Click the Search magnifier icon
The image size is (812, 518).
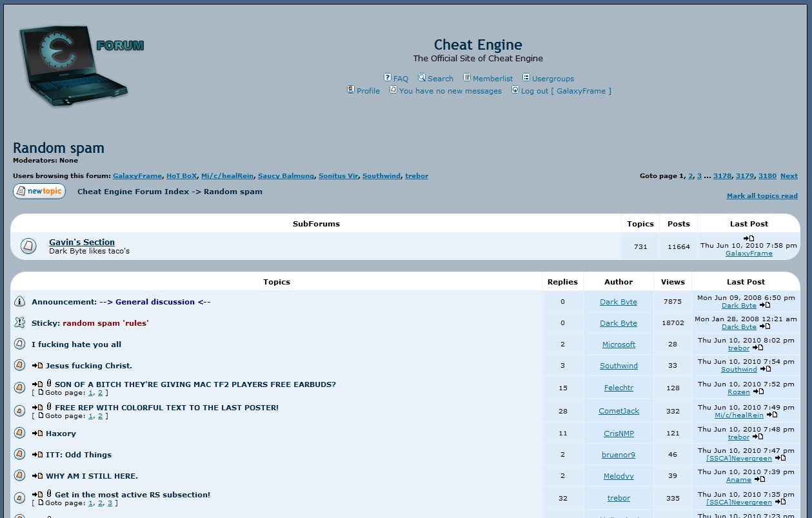coord(422,77)
